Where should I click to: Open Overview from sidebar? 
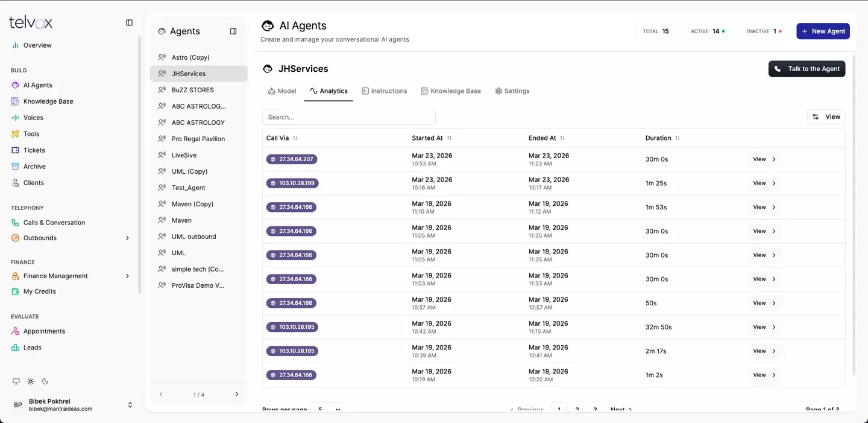pyautogui.click(x=37, y=45)
